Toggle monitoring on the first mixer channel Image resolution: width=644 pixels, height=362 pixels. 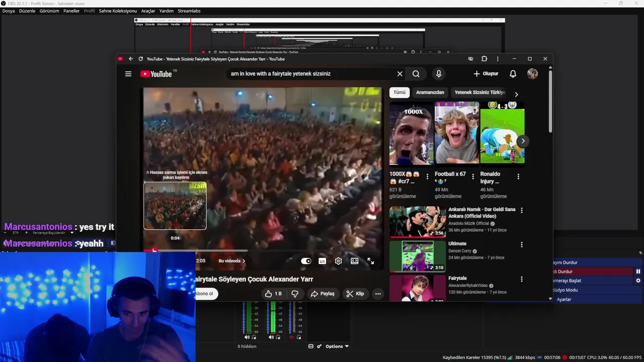[x=253, y=337]
